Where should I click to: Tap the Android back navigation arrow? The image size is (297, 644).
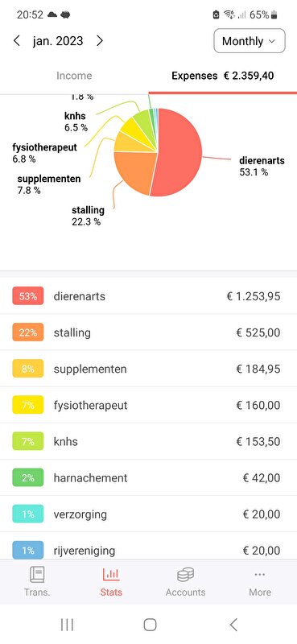[233, 625]
